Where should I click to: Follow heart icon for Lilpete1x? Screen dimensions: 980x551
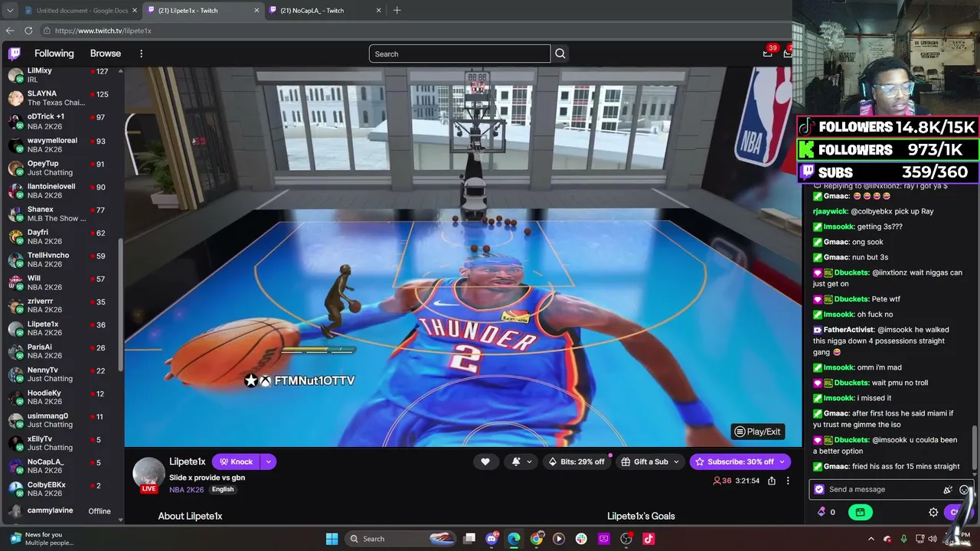[485, 461]
